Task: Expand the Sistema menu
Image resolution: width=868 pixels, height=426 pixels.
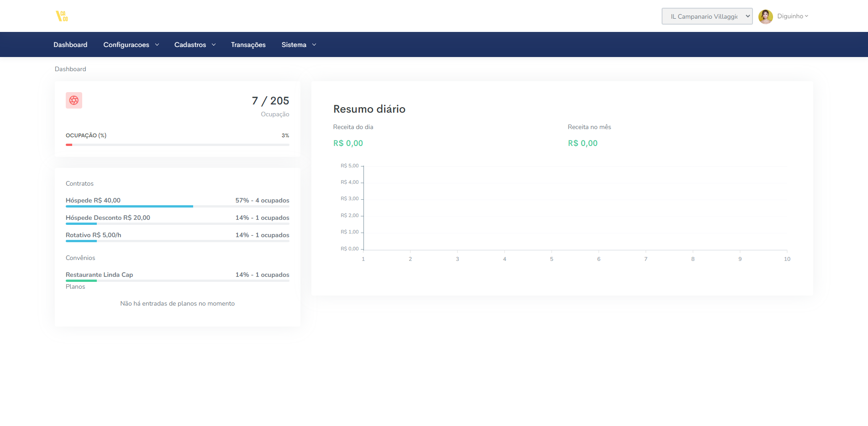Action: [299, 45]
